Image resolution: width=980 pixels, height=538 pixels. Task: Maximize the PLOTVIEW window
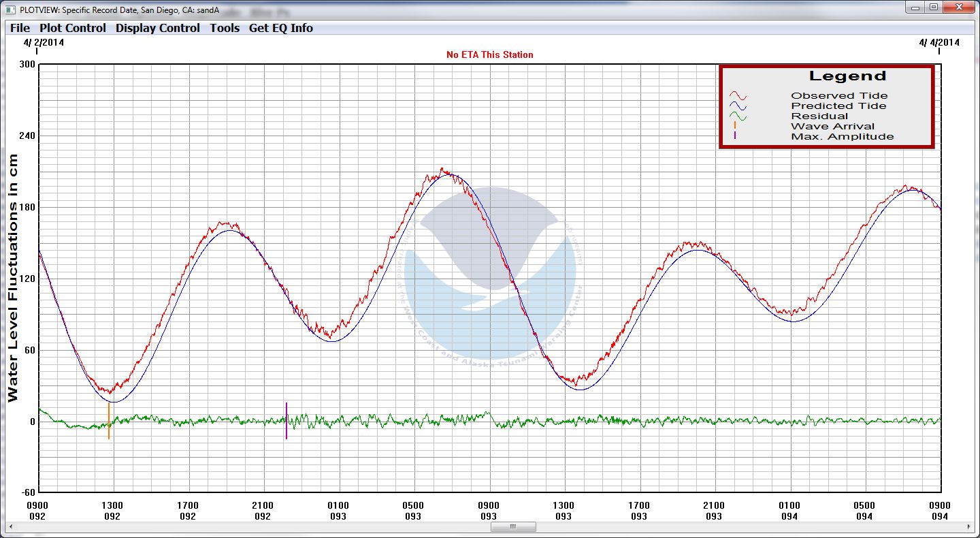tap(934, 7)
